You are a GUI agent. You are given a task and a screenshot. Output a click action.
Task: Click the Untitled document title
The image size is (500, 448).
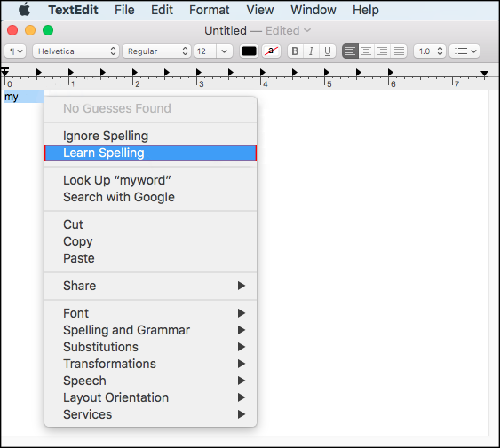tap(226, 30)
